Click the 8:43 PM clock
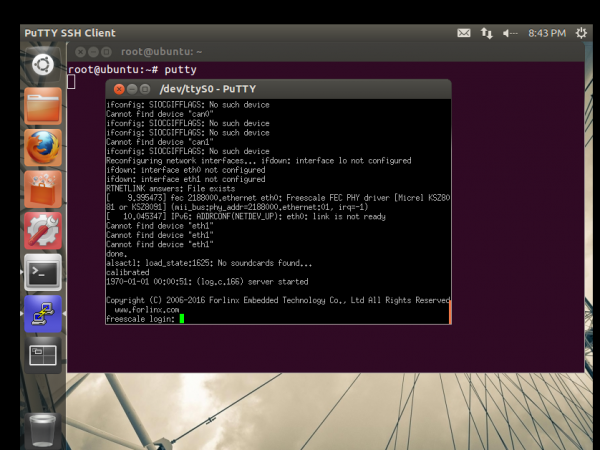Screen dimensions: 600x450 pos(547,33)
